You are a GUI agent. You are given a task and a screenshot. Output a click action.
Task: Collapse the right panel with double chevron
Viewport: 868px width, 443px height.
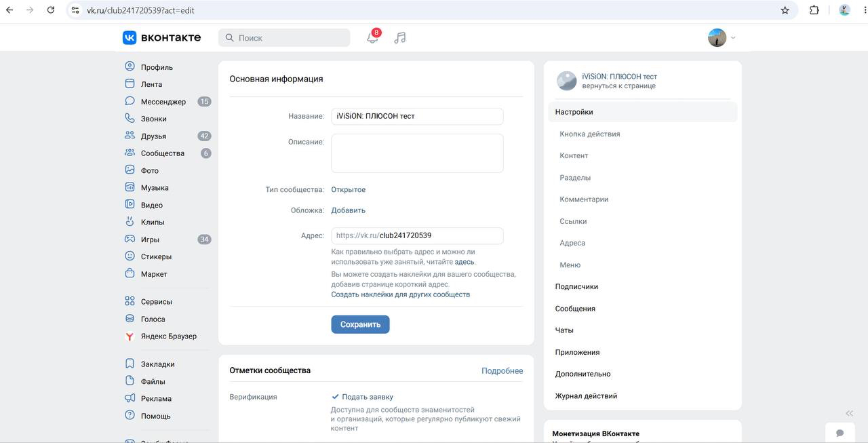(x=849, y=413)
